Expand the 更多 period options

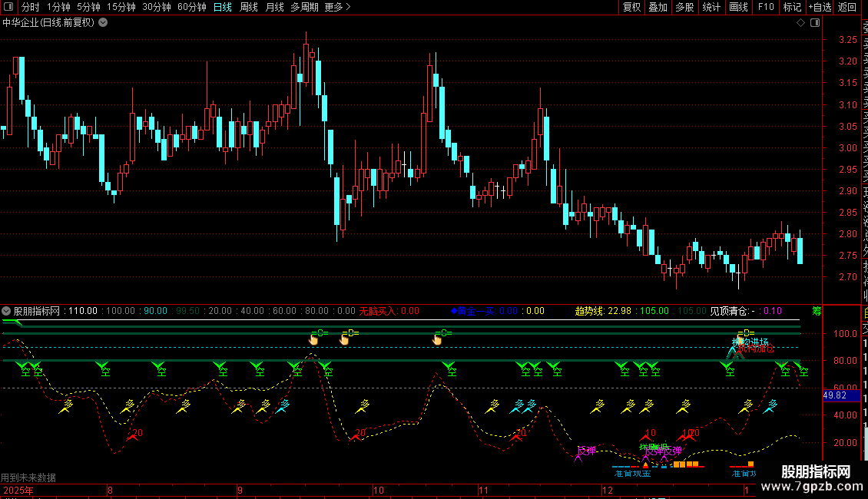point(338,7)
